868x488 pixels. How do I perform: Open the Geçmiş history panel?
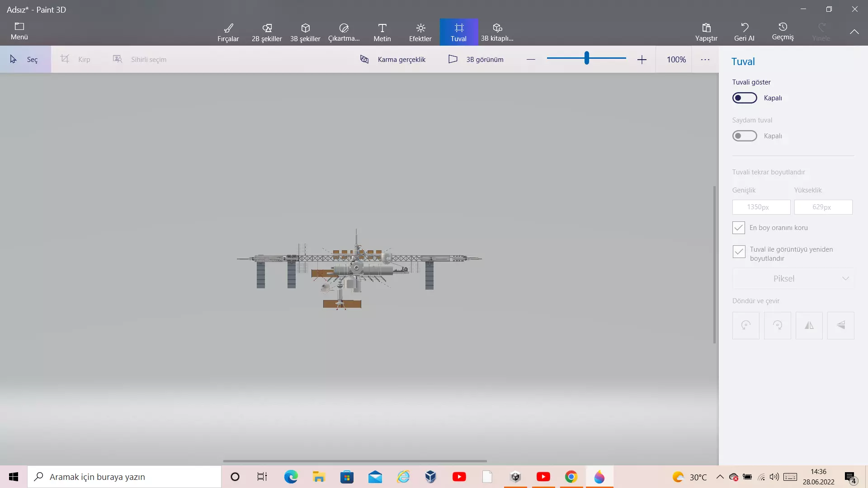coord(783,32)
